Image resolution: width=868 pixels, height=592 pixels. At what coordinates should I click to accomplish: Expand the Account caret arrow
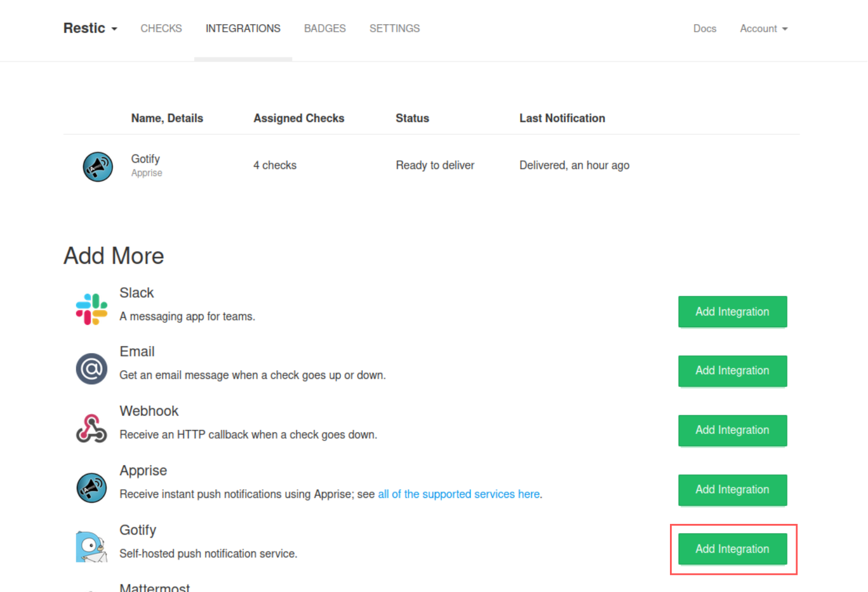[786, 29]
